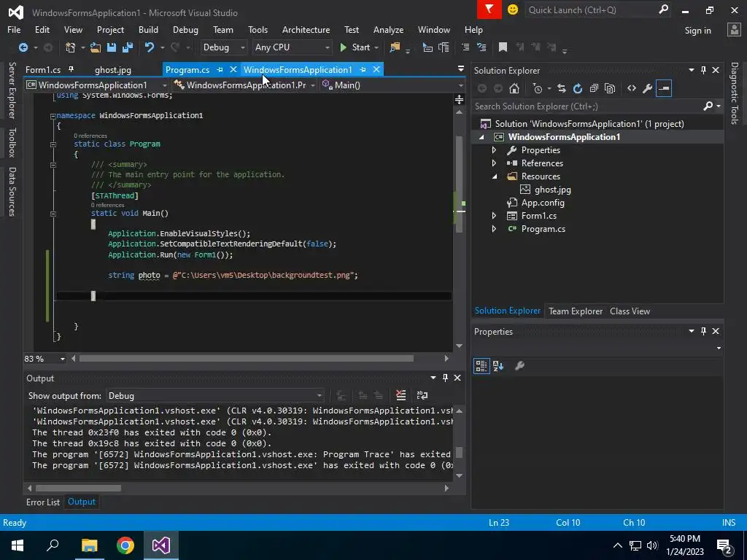Comment out selected lines via toolbar icon

(x=465, y=47)
